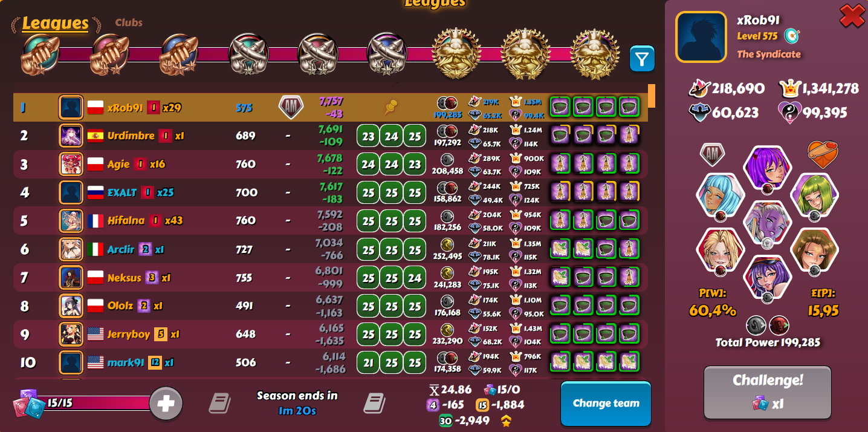Click the Change team button
The image size is (868, 432).
pyautogui.click(x=606, y=404)
